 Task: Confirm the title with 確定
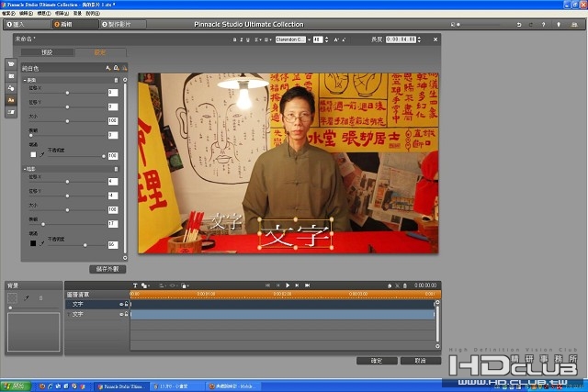tap(377, 361)
